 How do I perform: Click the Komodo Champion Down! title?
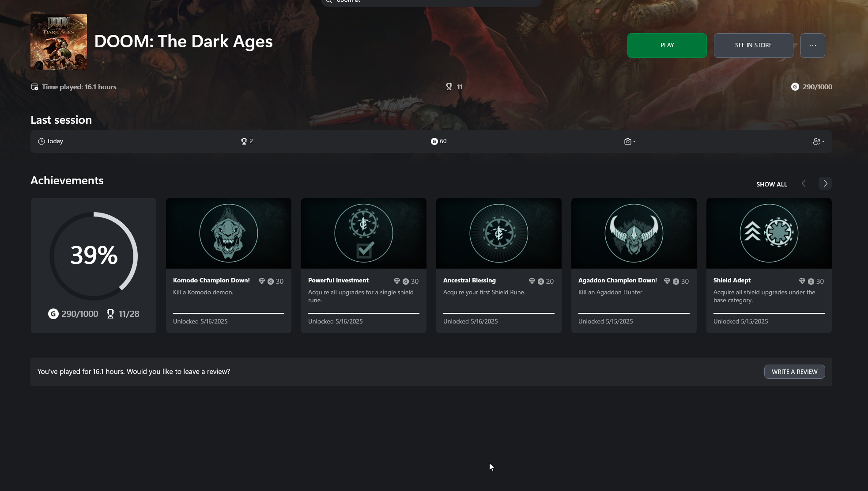pos(211,281)
